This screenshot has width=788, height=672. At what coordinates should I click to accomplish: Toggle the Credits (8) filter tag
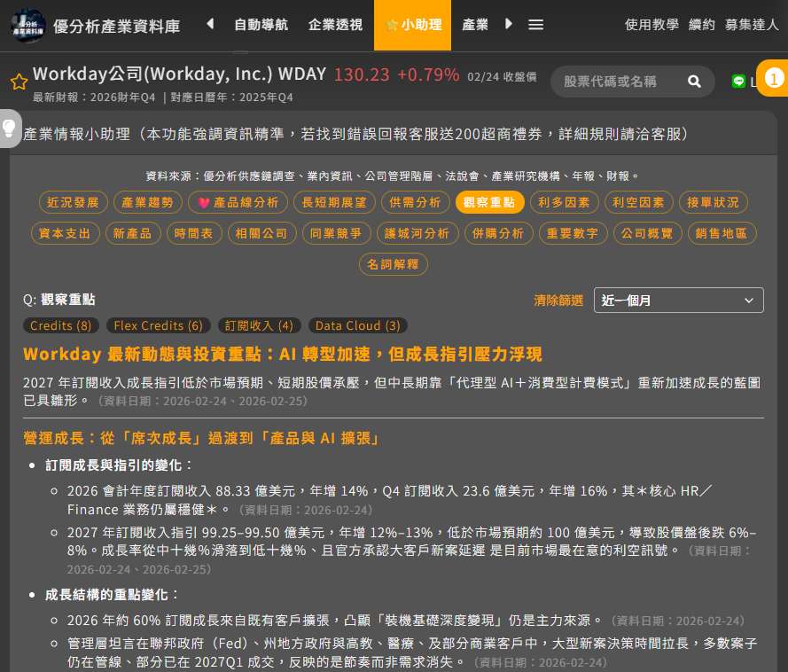[x=61, y=325]
